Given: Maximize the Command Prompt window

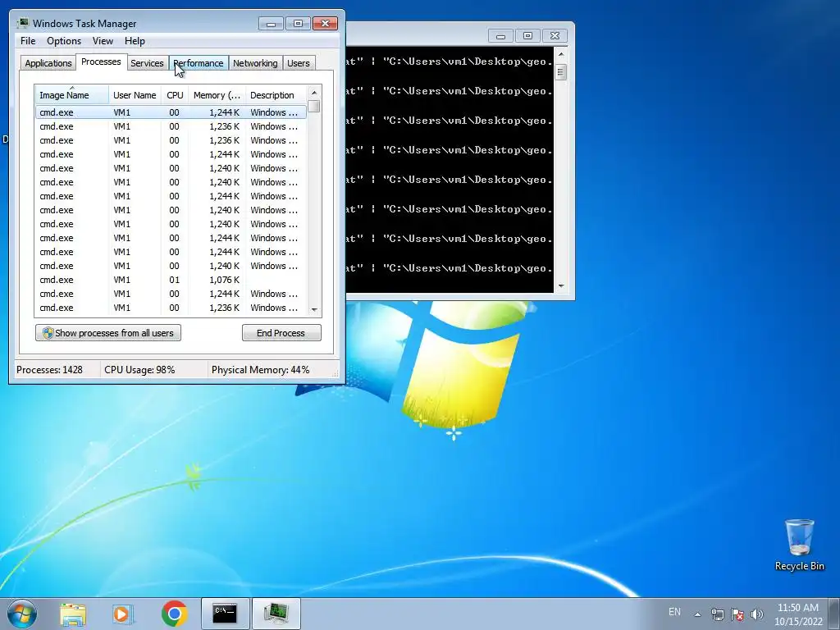Looking at the screenshot, I should (527, 36).
